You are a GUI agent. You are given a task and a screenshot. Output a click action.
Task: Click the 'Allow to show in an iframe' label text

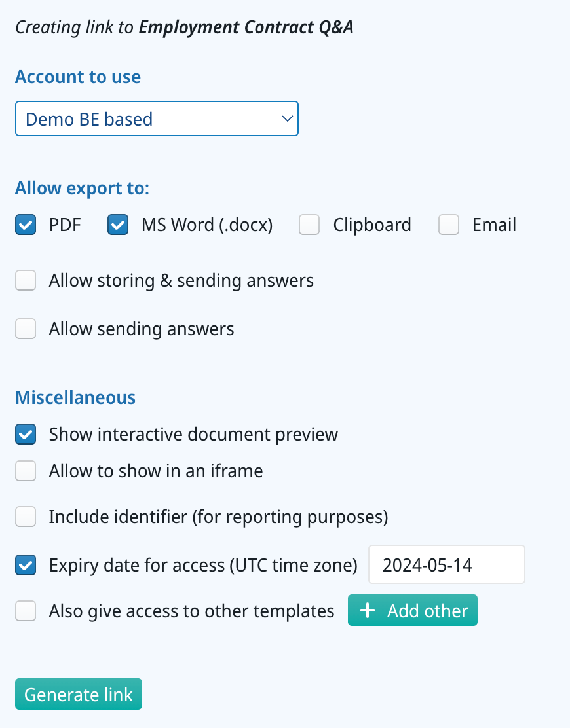(x=156, y=471)
